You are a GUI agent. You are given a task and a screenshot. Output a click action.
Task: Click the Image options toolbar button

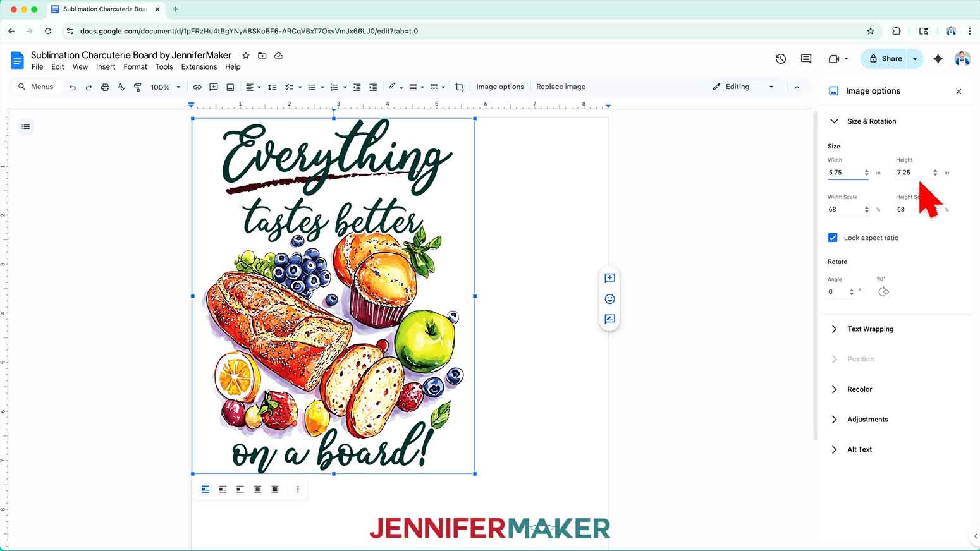(499, 87)
